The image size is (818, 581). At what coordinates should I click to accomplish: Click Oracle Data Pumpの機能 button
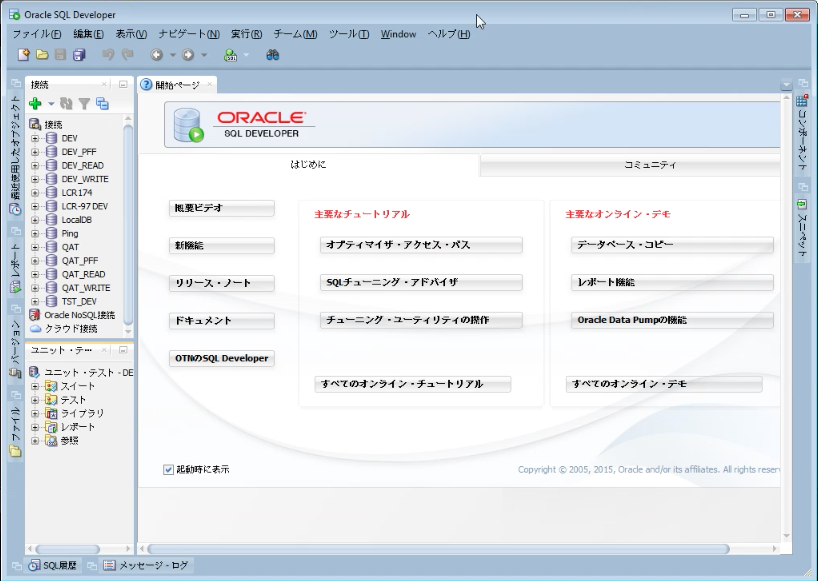[x=672, y=320]
